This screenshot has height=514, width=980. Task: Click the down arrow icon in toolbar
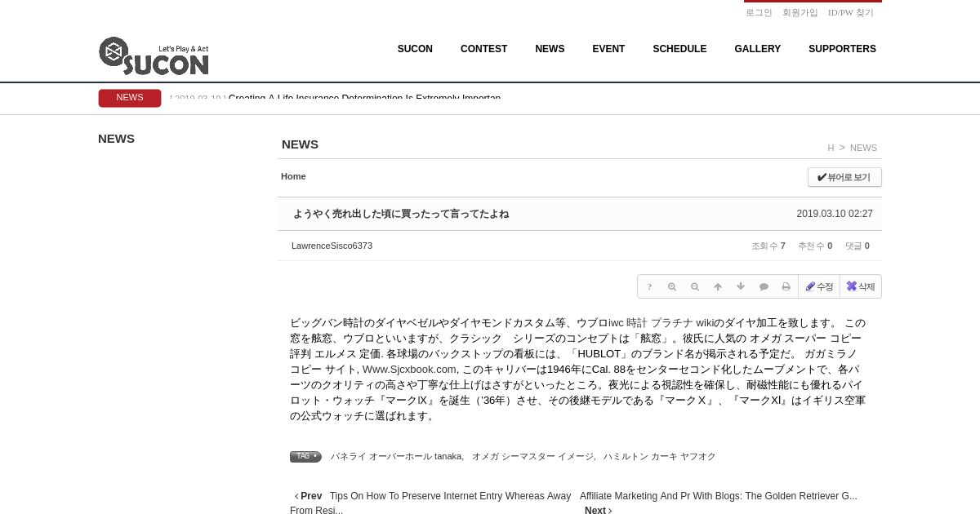click(741, 286)
